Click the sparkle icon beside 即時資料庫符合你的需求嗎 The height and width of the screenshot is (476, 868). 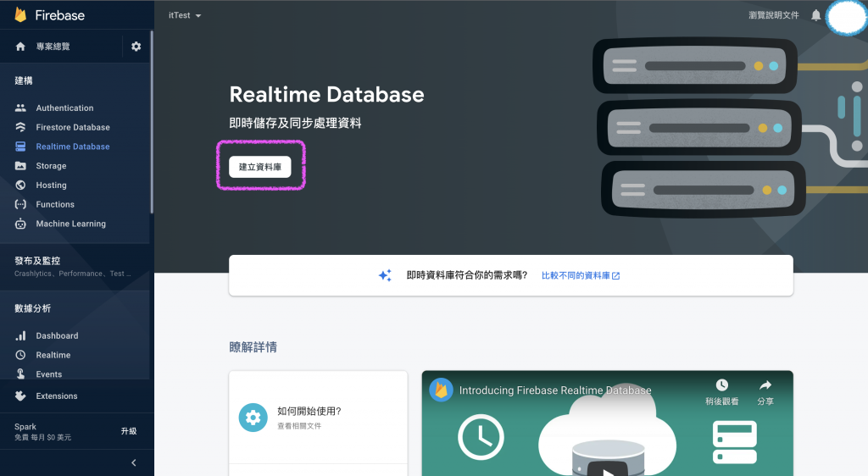386,275
